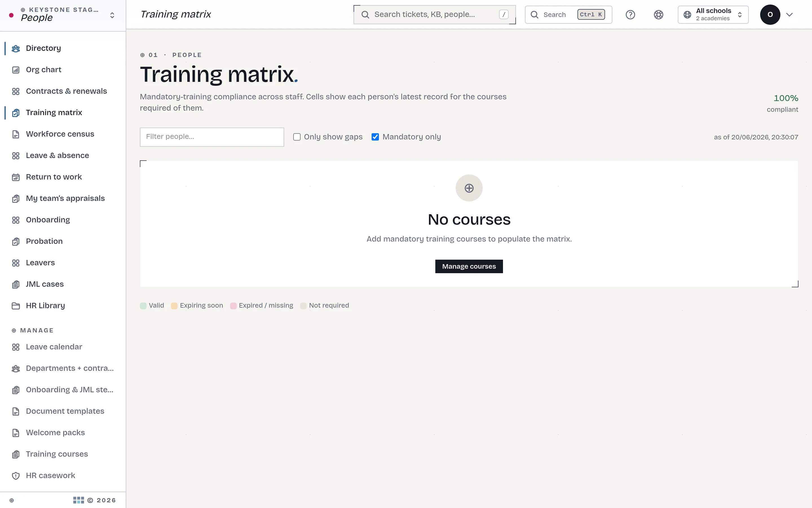Open the Probation page
The image size is (812, 508).
click(x=44, y=242)
